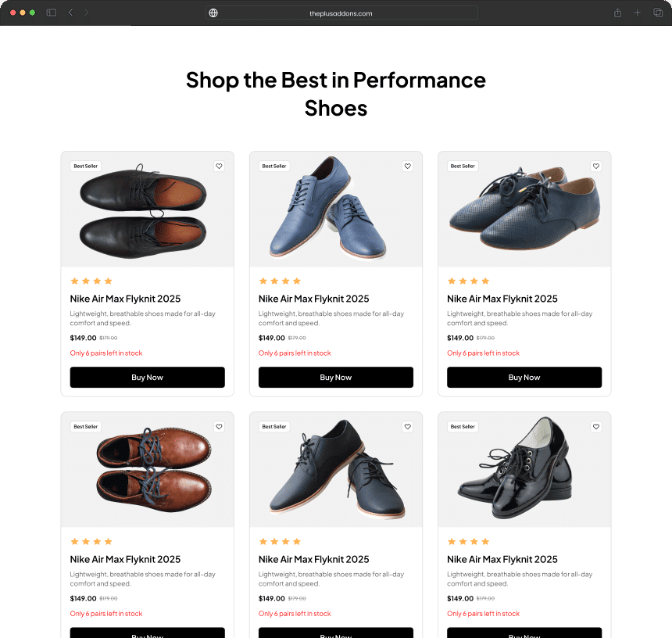Click the globe icon in the address bar

click(x=213, y=13)
